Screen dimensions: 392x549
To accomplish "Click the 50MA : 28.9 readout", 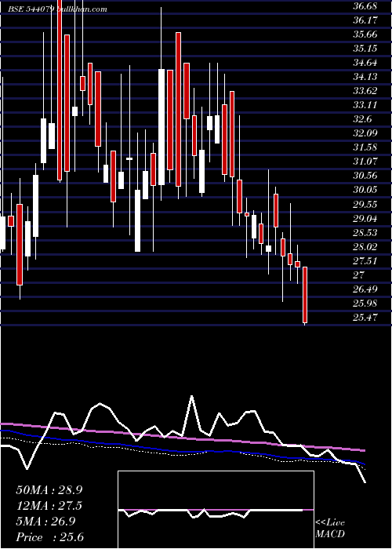I will 49,489.
